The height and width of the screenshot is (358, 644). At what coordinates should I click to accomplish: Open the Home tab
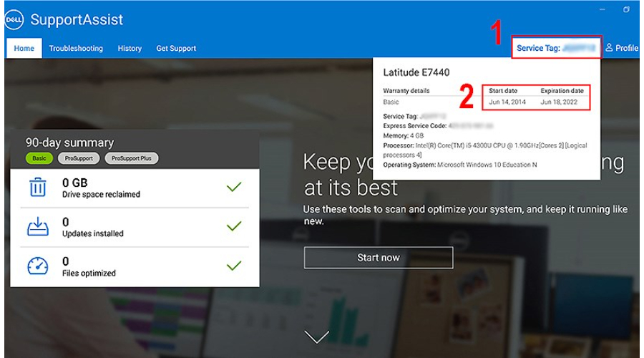click(24, 49)
